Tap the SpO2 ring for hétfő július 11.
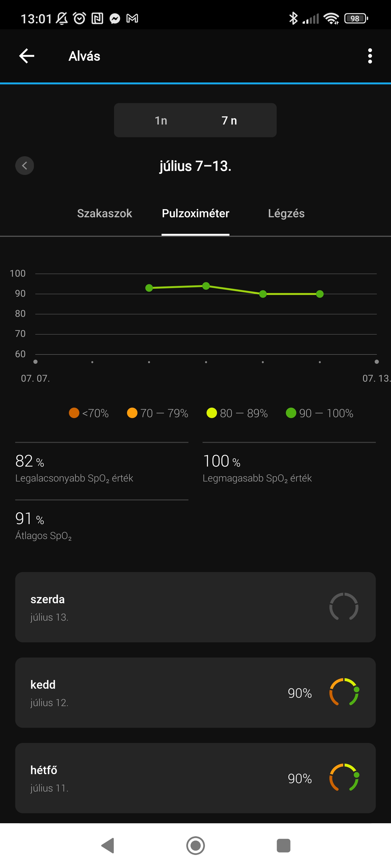Screen dimensions: 391x868 (x=344, y=777)
